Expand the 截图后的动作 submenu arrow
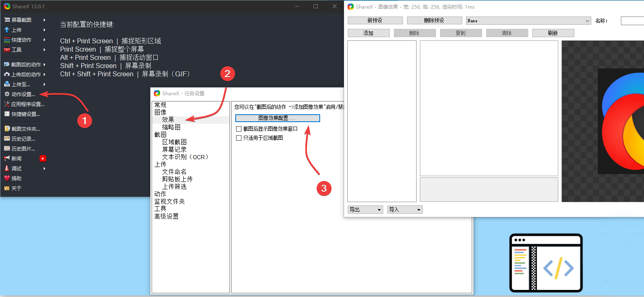Viewport: 644px width, 297px height. (x=44, y=64)
